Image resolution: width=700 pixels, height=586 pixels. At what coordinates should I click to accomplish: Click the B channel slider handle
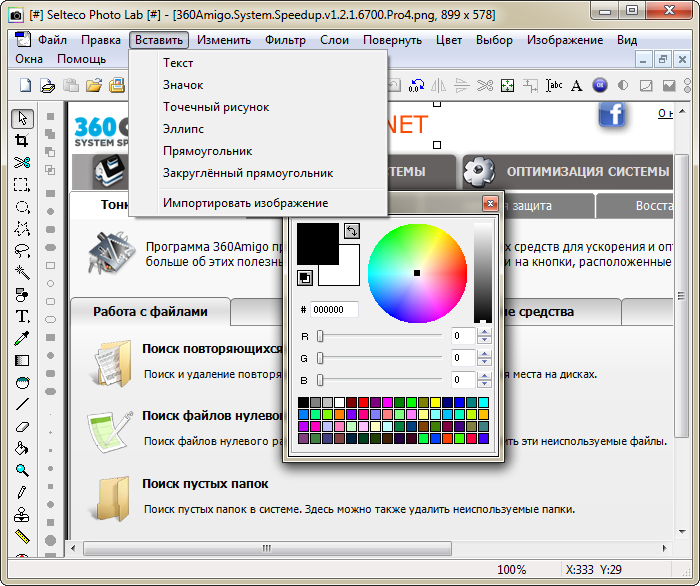pos(320,380)
